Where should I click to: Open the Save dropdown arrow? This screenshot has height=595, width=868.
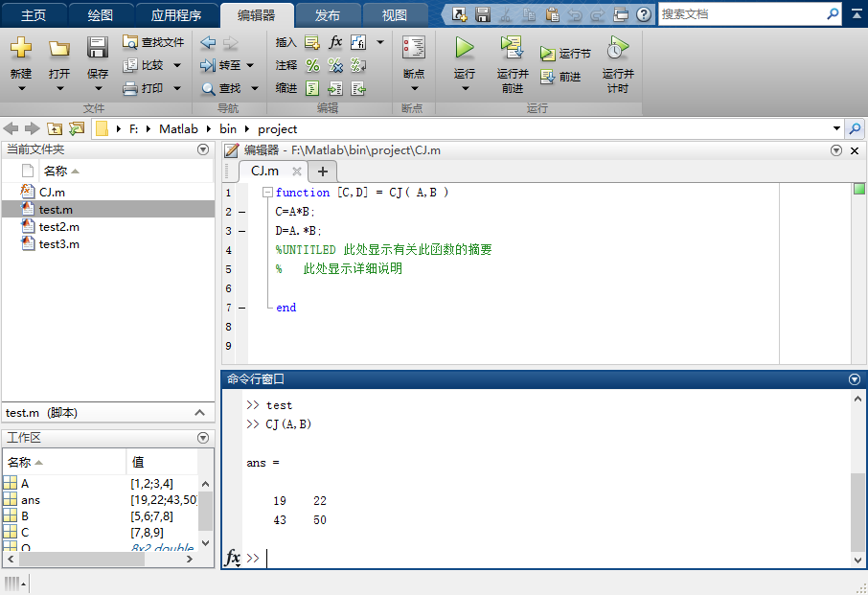[98, 88]
